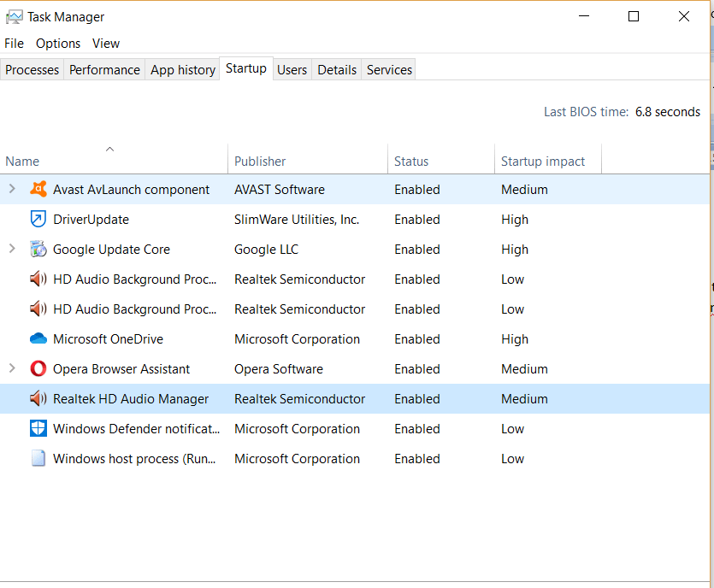Select the Microsoft OneDrive cloud icon

pyautogui.click(x=38, y=338)
